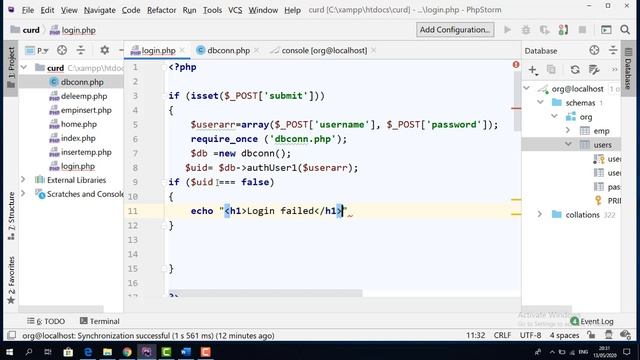640x360 pixels.
Task: Open Word from the taskbar
Action: tap(186, 352)
